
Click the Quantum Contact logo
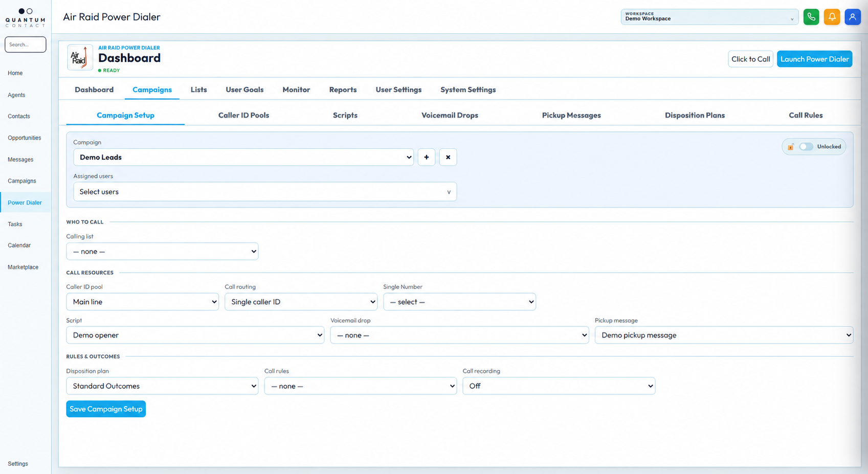pyautogui.click(x=26, y=17)
